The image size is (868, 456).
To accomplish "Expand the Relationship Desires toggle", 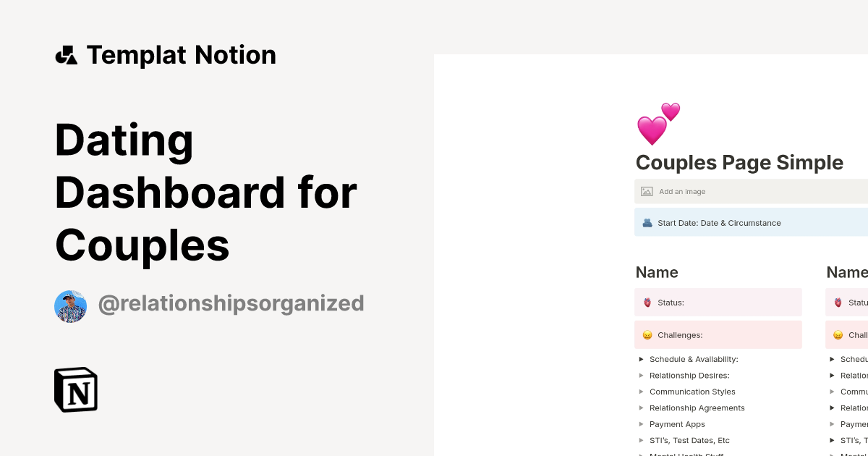I will click(x=641, y=375).
